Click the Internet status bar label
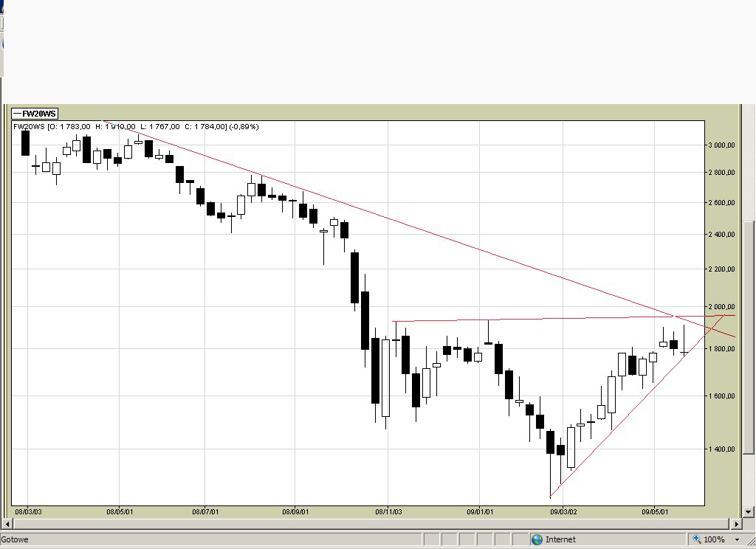The width and height of the screenshot is (756, 549). (x=560, y=539)
